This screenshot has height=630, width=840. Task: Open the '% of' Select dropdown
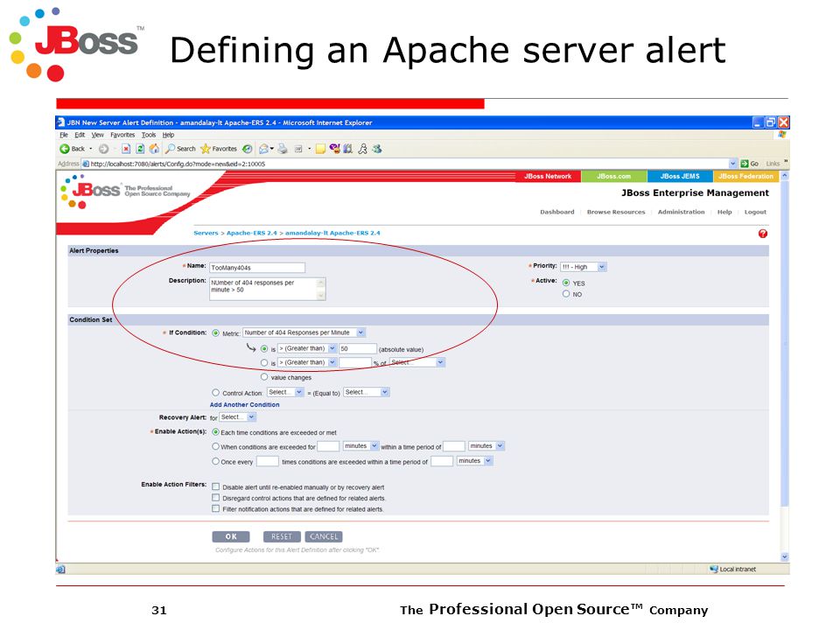[x=416, y=362]
